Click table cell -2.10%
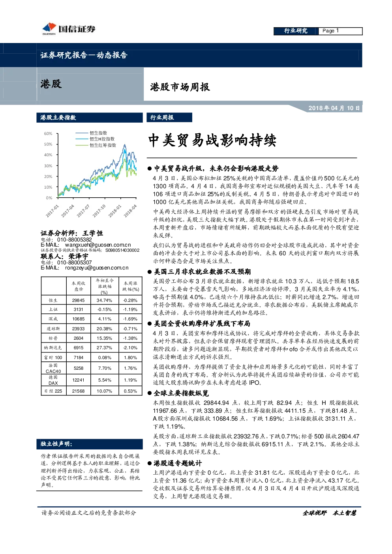The image size is (392, 554). 131,348
